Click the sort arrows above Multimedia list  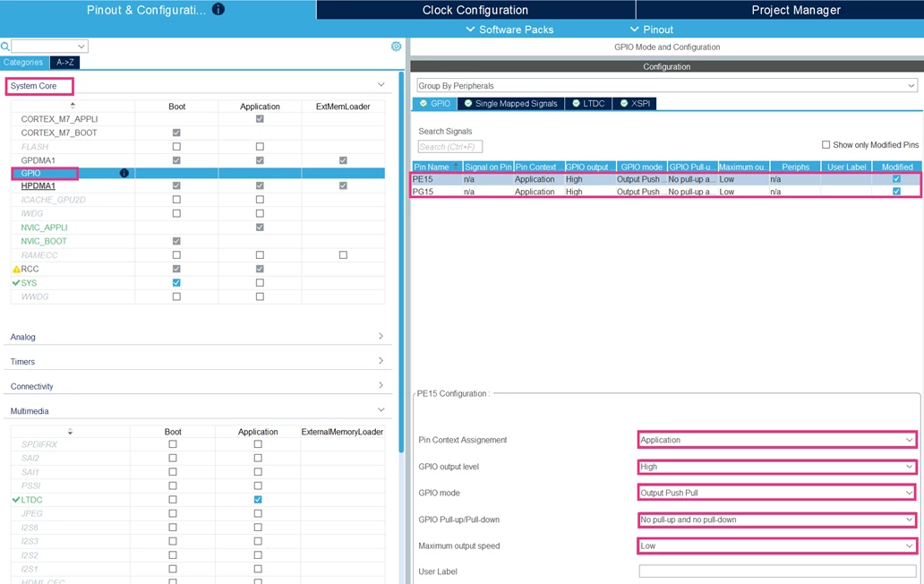point(70,432)
